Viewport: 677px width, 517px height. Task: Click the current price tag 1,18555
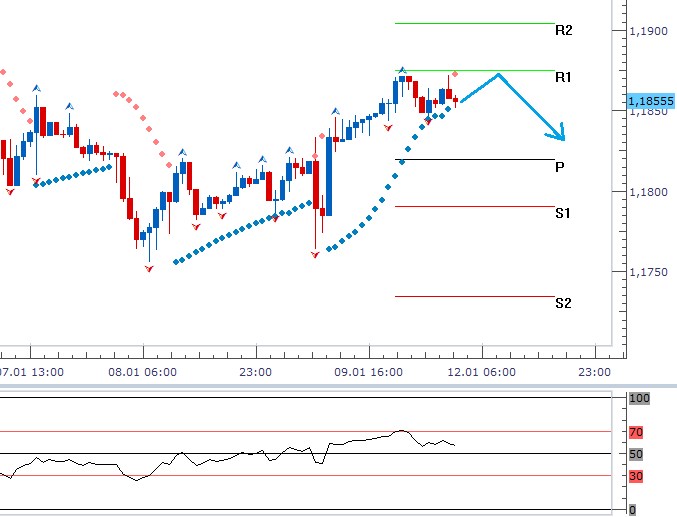coord(650,101)
